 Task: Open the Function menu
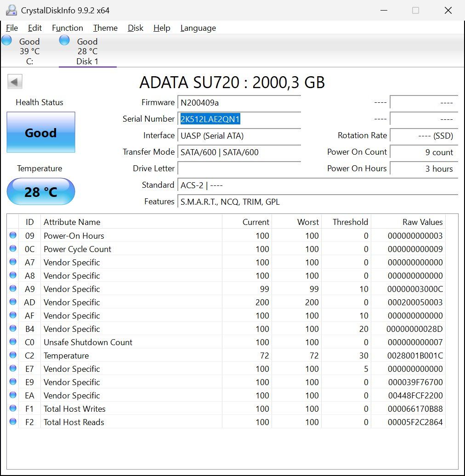(68, 28)
